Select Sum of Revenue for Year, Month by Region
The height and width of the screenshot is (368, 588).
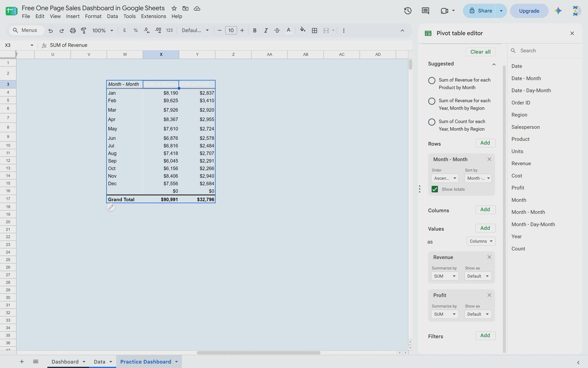[432, 101]
